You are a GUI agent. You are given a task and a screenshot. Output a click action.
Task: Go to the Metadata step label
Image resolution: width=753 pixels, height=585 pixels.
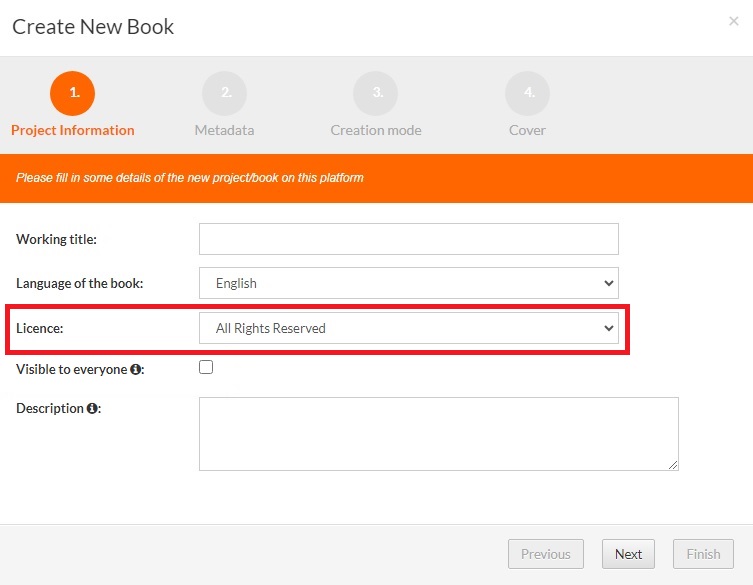tap(224, 130)
